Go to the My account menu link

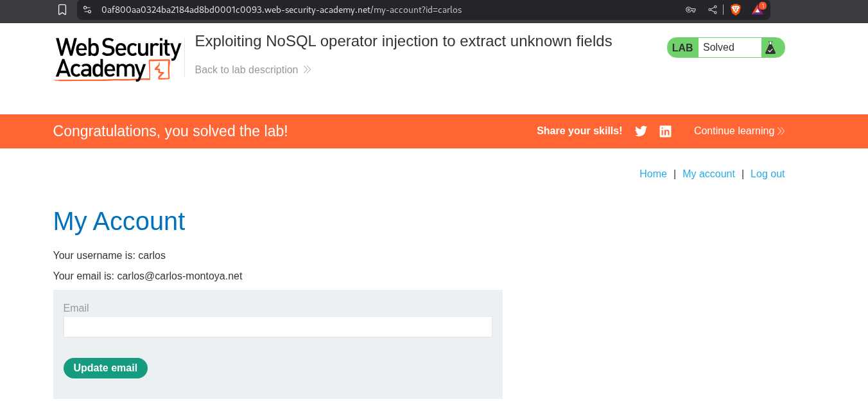(708, 174)
